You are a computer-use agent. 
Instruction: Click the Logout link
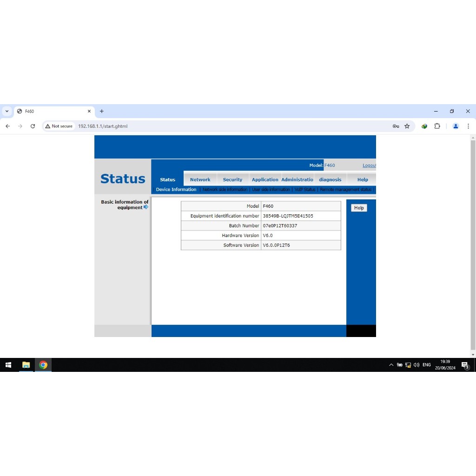(x=369, y=165)
